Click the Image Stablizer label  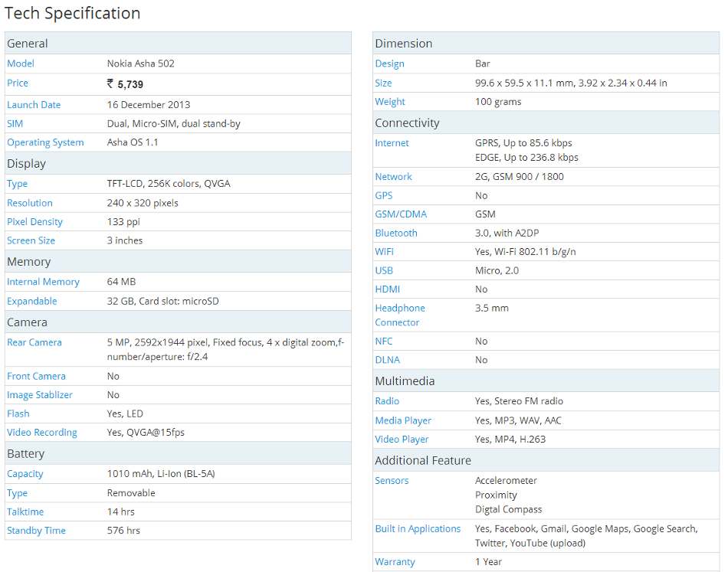[x=40, y=395]
